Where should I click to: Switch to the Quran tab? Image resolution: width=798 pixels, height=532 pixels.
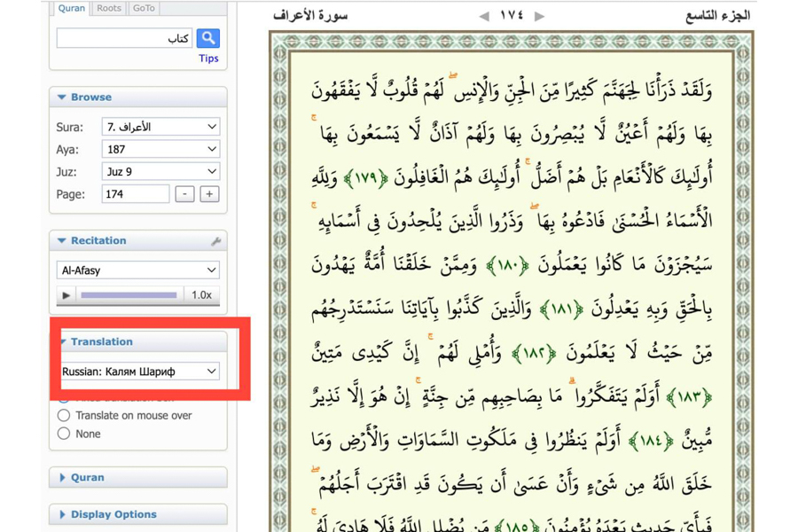tap(71, 8)
